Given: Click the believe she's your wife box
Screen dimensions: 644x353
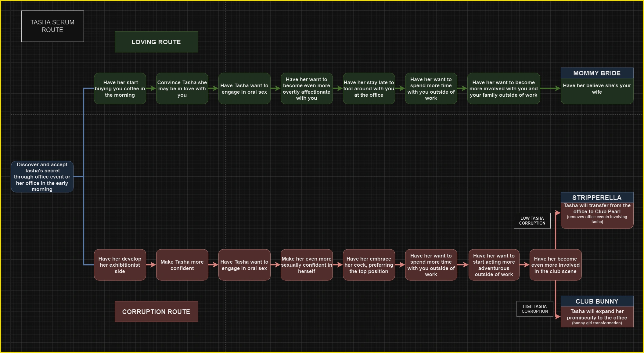Looking at the screenshot, I should [597, 91].
